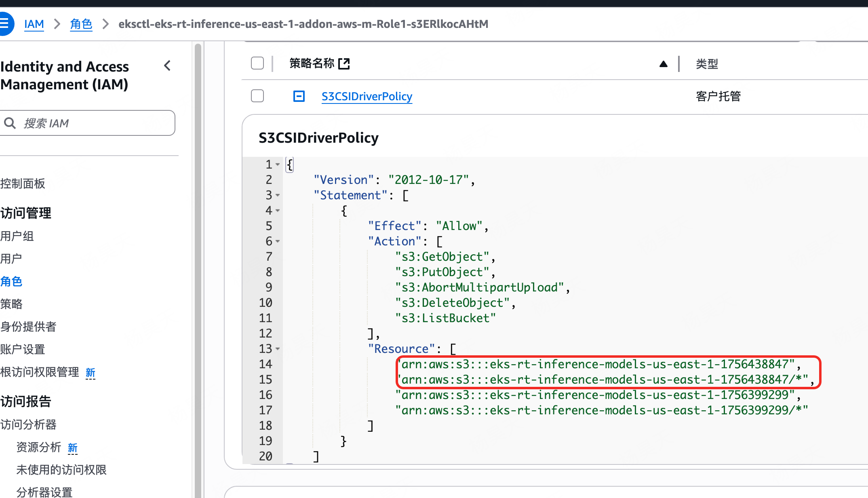The width and height of the screenshot is (868, 498).
Task: Click the 1756399299/* resource ARN on line 17
Action: (x=602, y=410)
